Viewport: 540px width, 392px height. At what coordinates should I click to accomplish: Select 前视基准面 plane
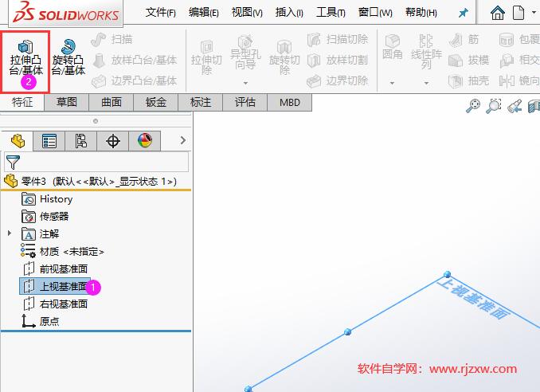pyautogui.click(x=55, y=269)
